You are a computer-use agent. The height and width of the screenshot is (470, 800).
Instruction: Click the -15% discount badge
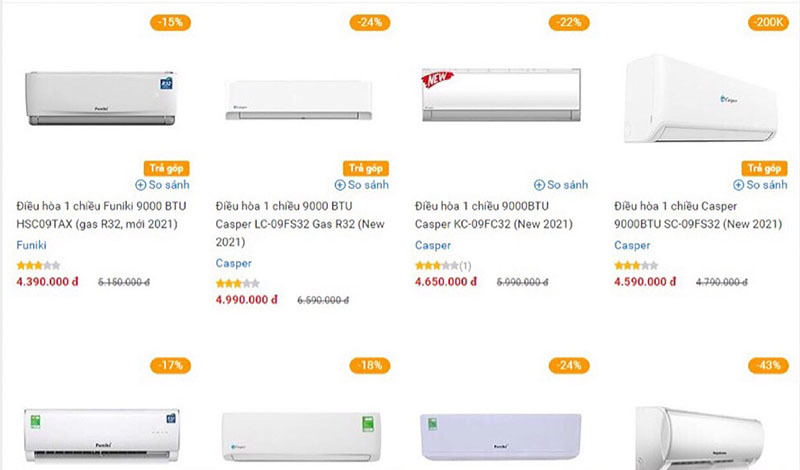point(170,22)
